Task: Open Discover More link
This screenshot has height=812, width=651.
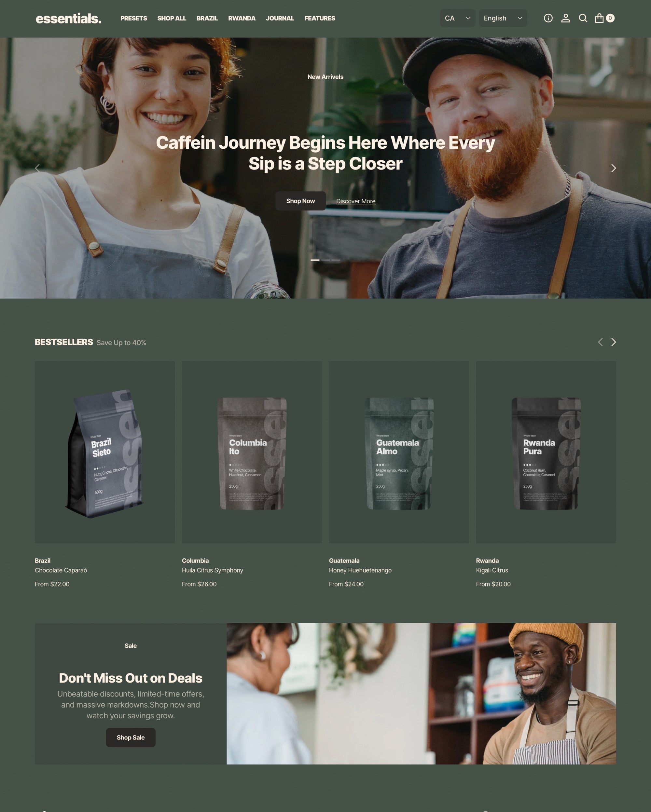Action: tap(355, 200)
